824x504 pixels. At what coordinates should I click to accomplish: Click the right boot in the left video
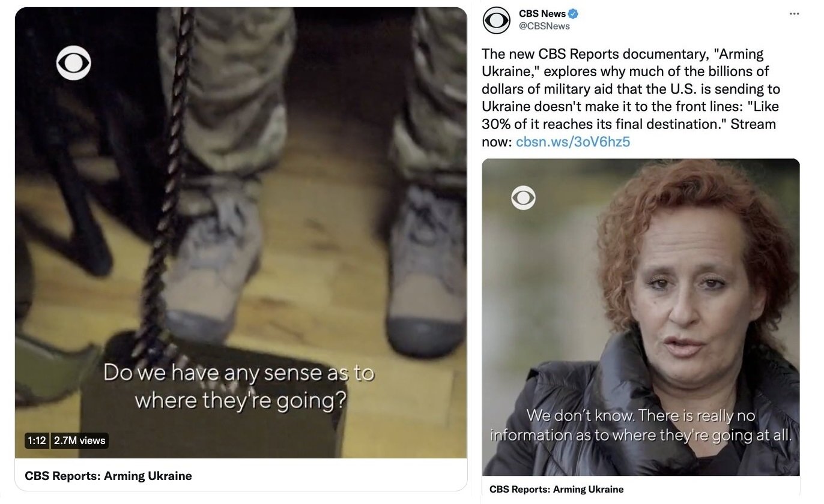424,270
